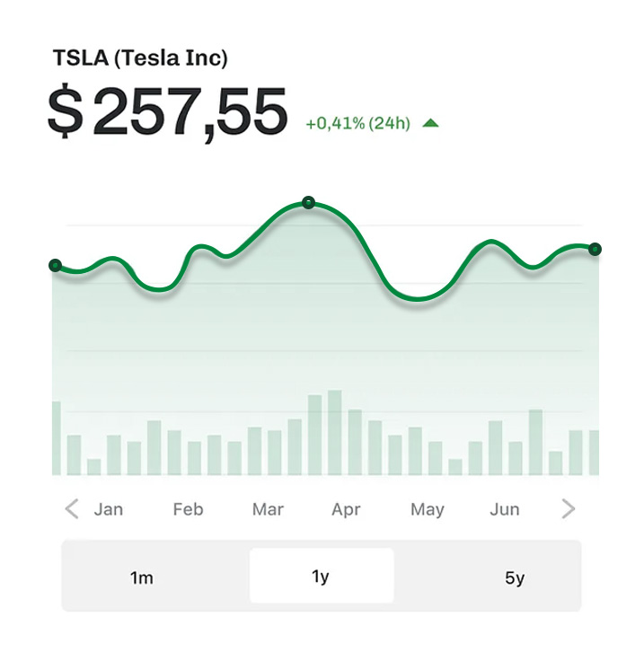Viewport: 644px width, 653px height.
Task: Click the next months right chevron
Action: pyautogui.click(x=568, y=509)
